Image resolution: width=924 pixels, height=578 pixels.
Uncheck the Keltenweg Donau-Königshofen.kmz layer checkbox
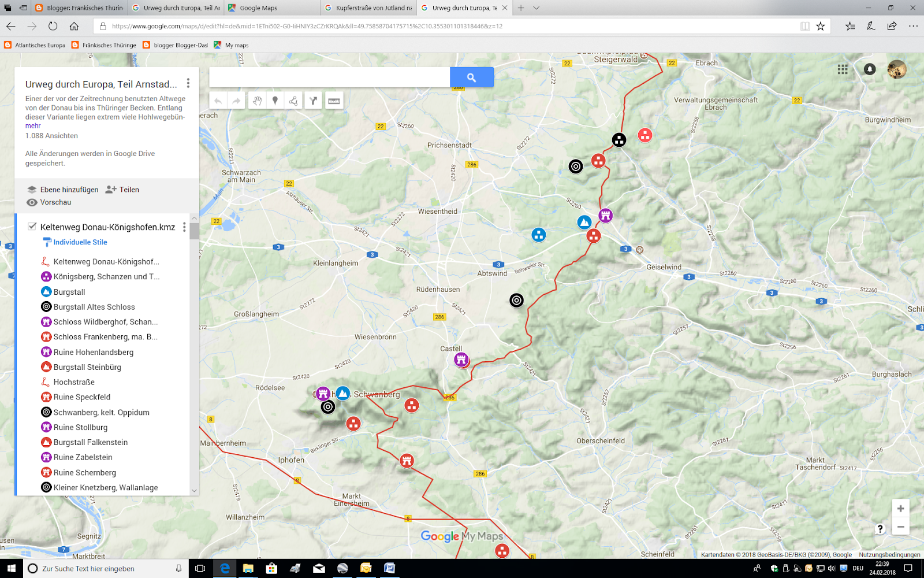(x=32, y=227)
